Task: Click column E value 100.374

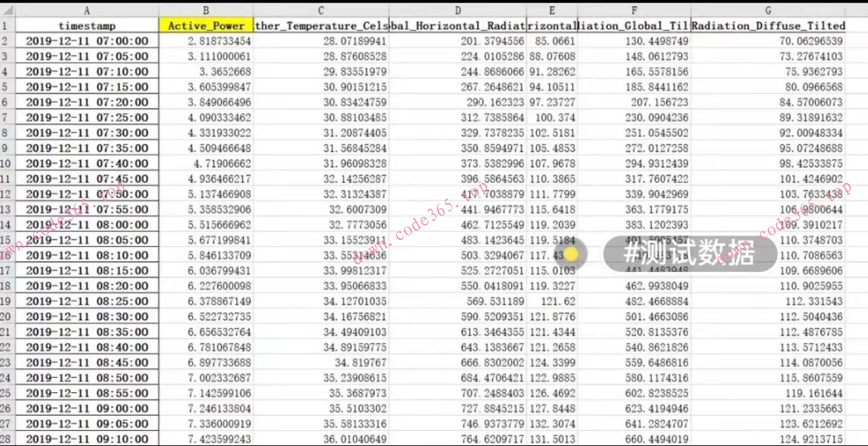Action: coord(552,118)
